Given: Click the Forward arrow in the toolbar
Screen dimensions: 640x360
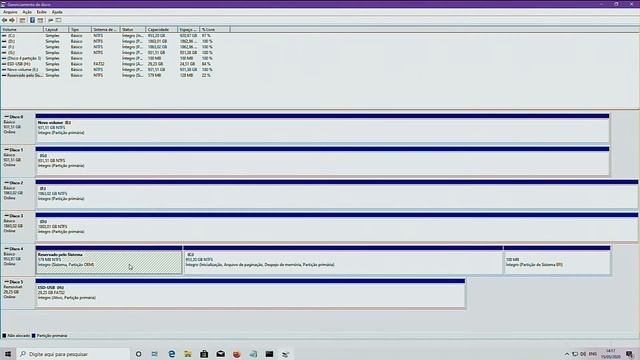Looking at the screenshot, I should coord(12,20).
